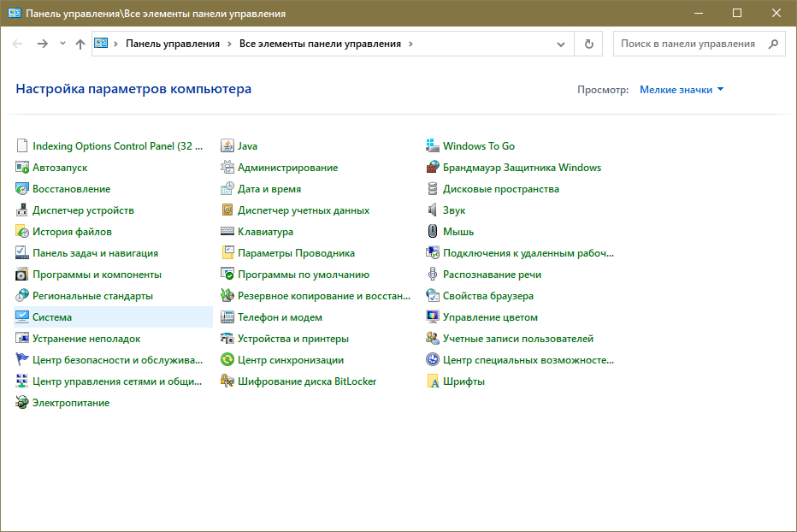Click the refresh button in address bar
Screen dimensions: 797x532
click(x=588, y=44)
